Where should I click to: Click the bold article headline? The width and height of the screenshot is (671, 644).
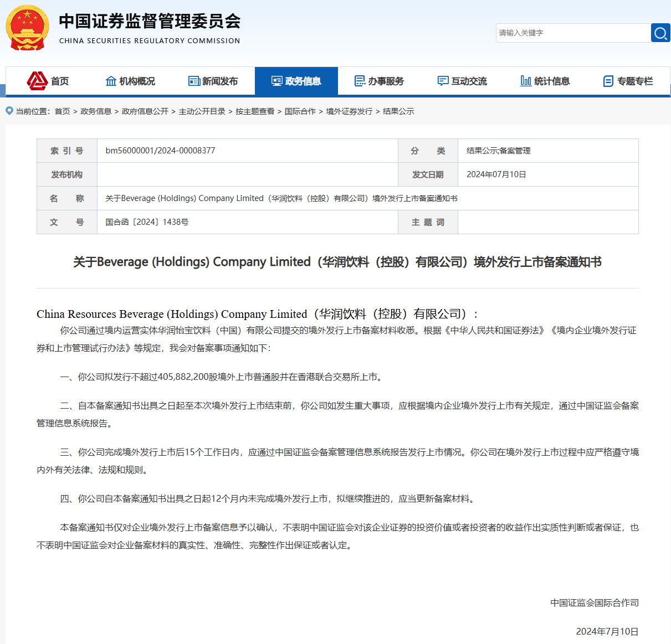[337, 262]
